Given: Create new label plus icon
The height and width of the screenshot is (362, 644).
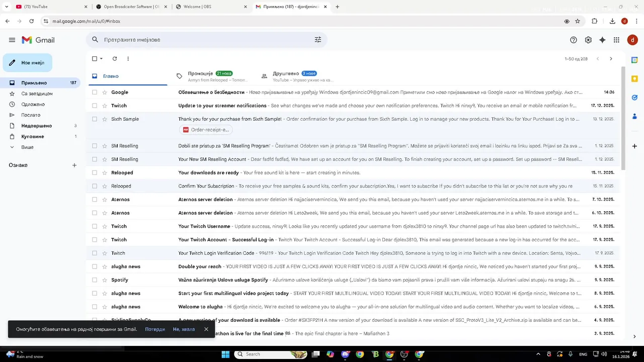Looking at the screenshot, I should point(74,165).
